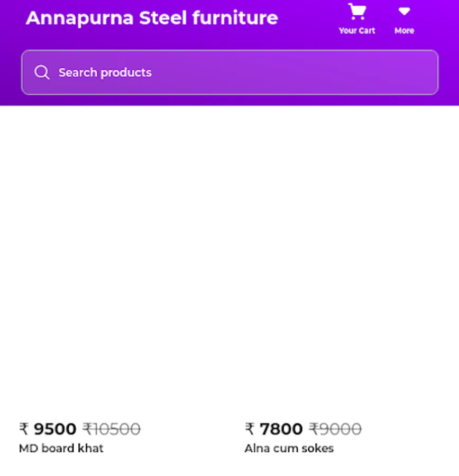This screenshot has width=459, height=476.
Task: Click the 'Your Cart' label
Action: coord(357,31)
